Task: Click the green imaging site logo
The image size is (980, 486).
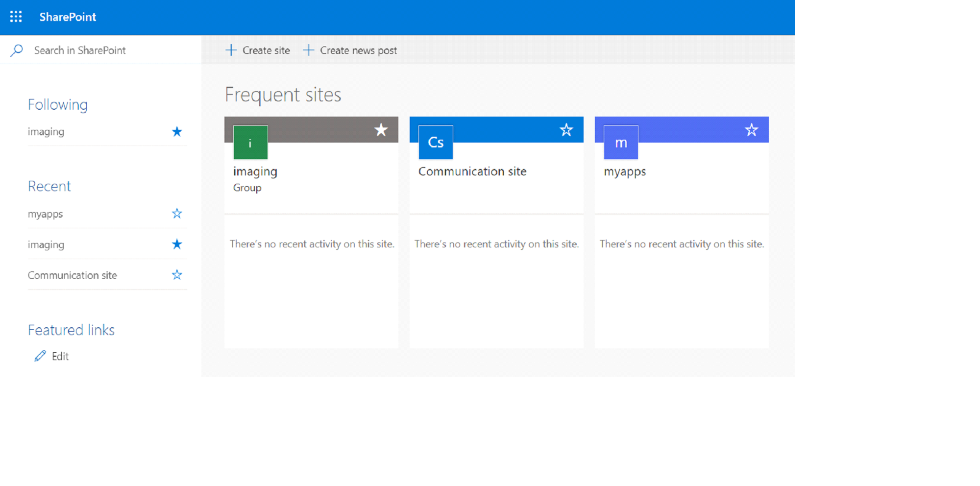Action: pos(250,143)
